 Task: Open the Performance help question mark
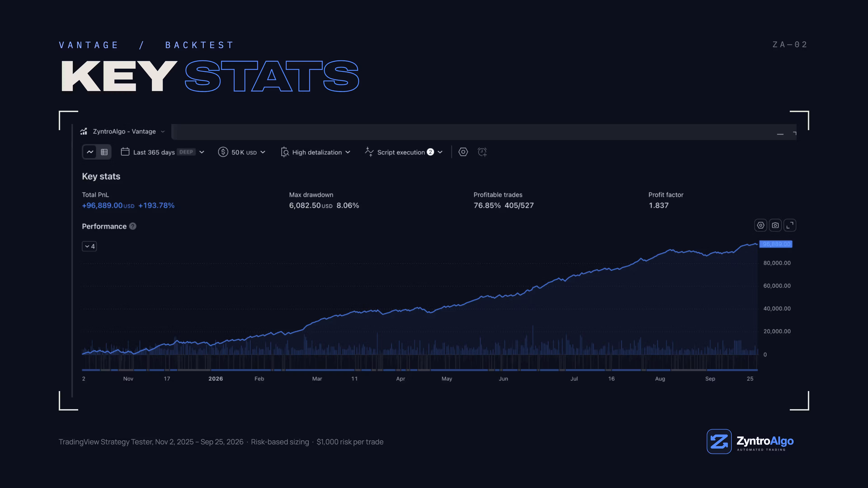click(x=133, y=226)
